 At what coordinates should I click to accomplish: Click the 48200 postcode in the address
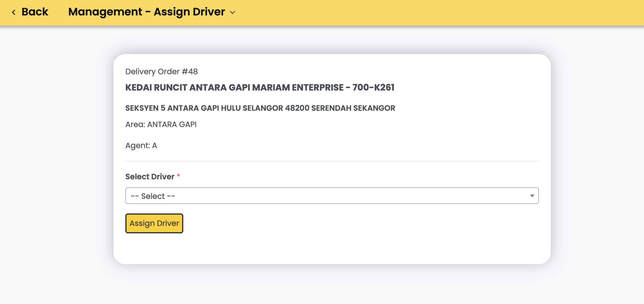click(x=297, y=108)
